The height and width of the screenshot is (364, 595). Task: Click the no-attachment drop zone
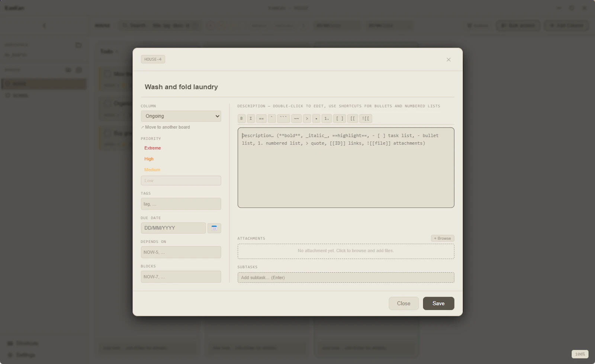(x=346, y=251)
